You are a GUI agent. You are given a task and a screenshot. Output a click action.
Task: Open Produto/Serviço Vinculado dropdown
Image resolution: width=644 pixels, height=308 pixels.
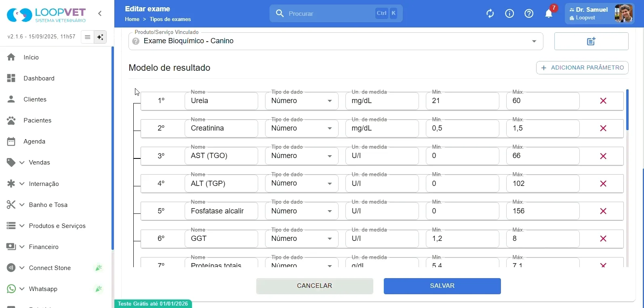tap(336, 41)
